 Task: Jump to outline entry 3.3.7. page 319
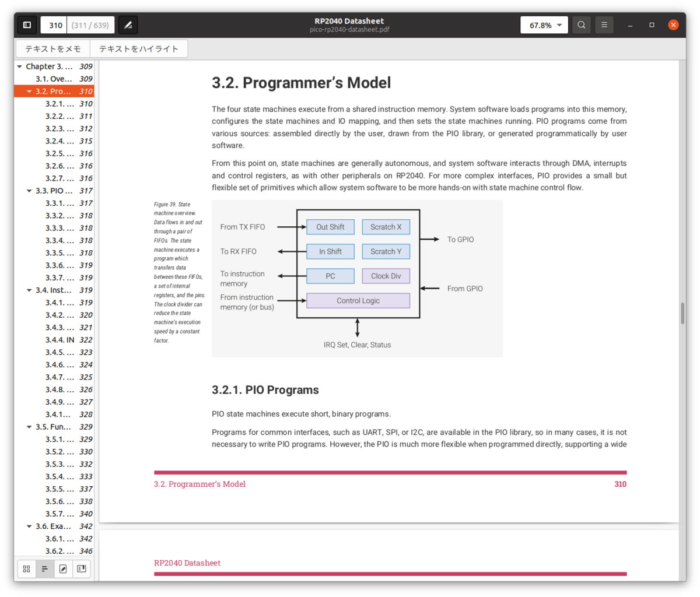pos(54,278)
